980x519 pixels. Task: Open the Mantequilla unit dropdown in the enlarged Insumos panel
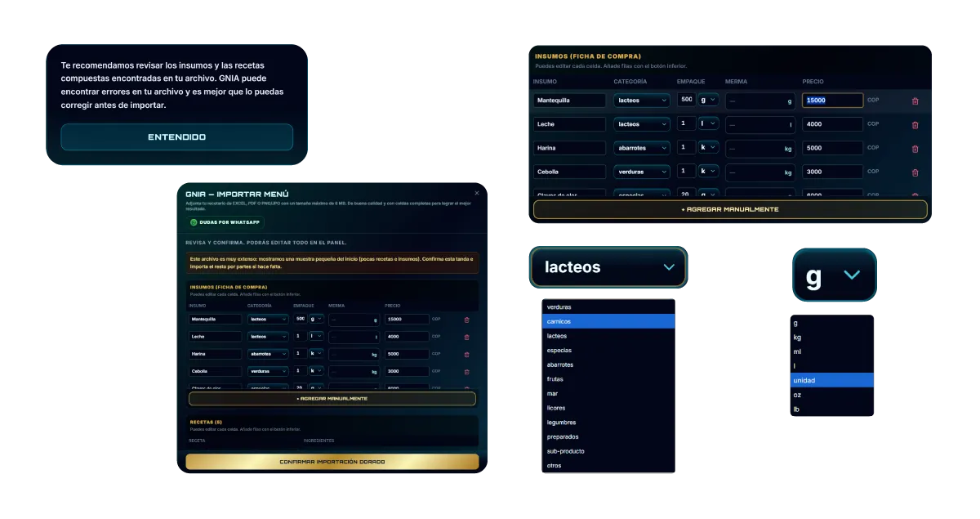[708, 100]
